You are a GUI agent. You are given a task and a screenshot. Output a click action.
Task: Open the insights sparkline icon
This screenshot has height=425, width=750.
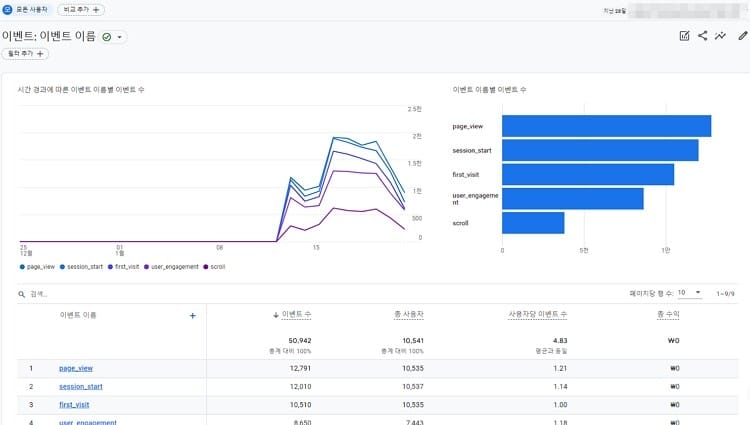(720, 36)
